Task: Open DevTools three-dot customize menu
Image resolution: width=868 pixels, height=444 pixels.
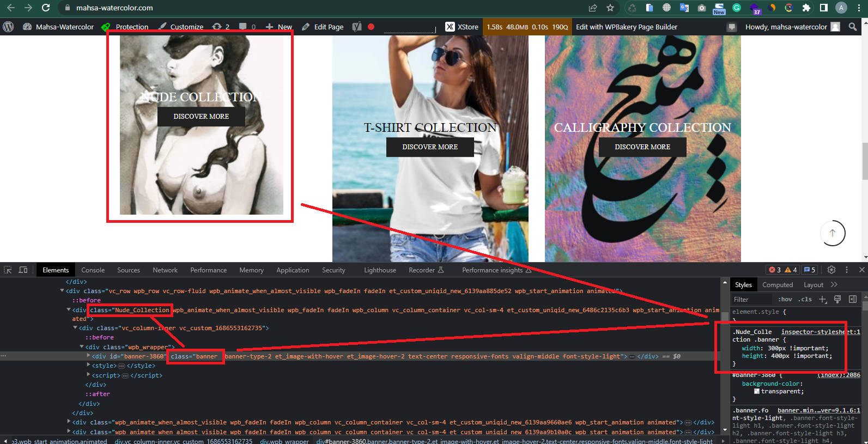Action: click(847, 270)
